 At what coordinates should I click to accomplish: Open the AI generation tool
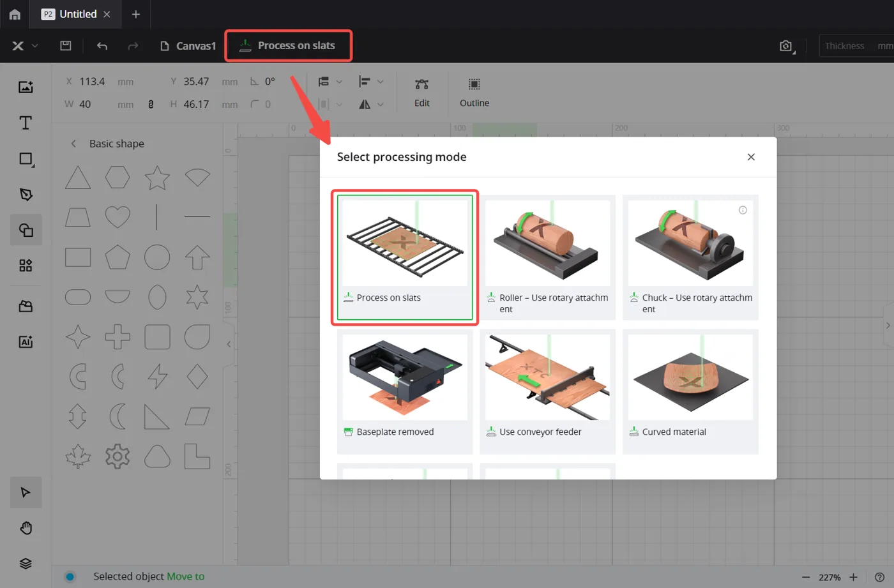26,342
